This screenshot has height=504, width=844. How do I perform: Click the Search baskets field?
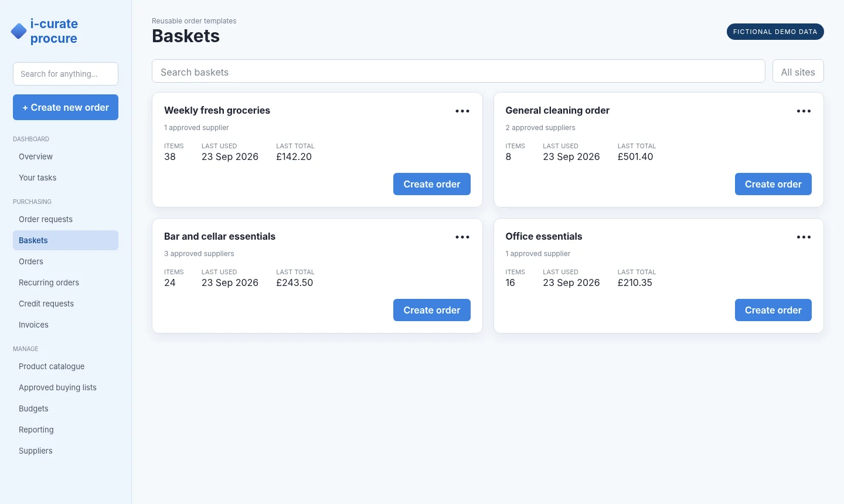[458, 71]
